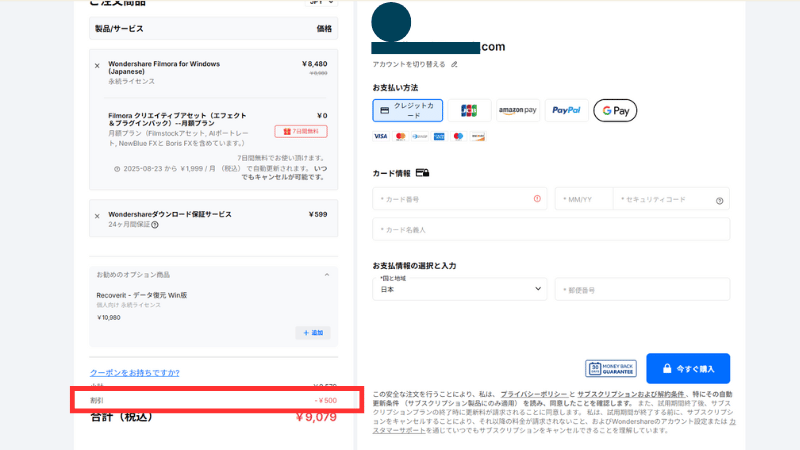Click the ¥599 guarantee service price
Screen dimensions: 800x450
click(318, 214)
